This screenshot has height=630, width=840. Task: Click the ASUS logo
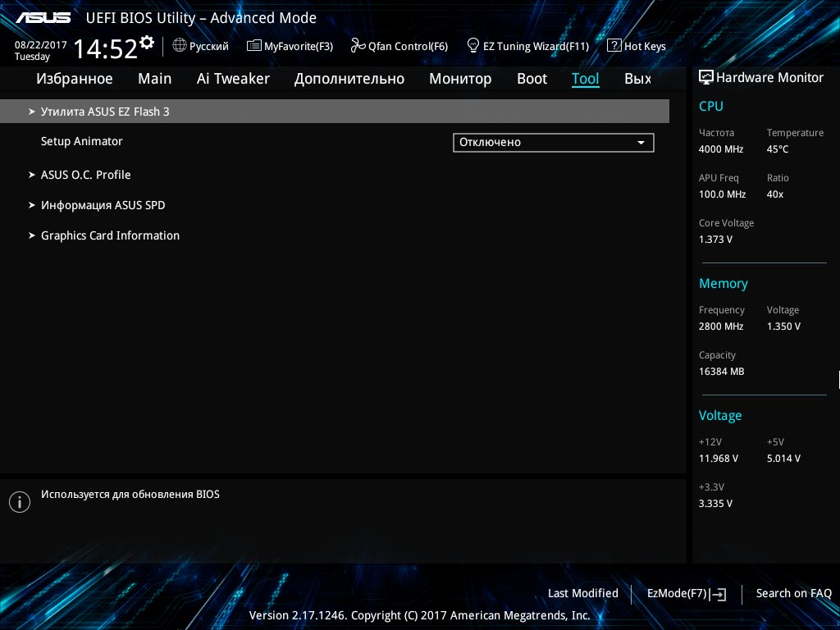pyautogui.click(x=43, y=18)
